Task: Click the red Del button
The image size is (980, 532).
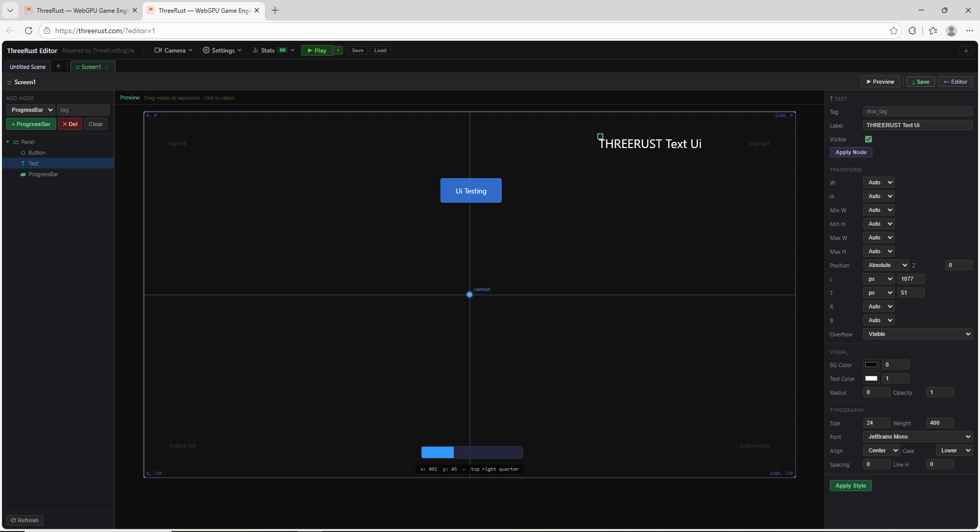Action: [70, 124]
